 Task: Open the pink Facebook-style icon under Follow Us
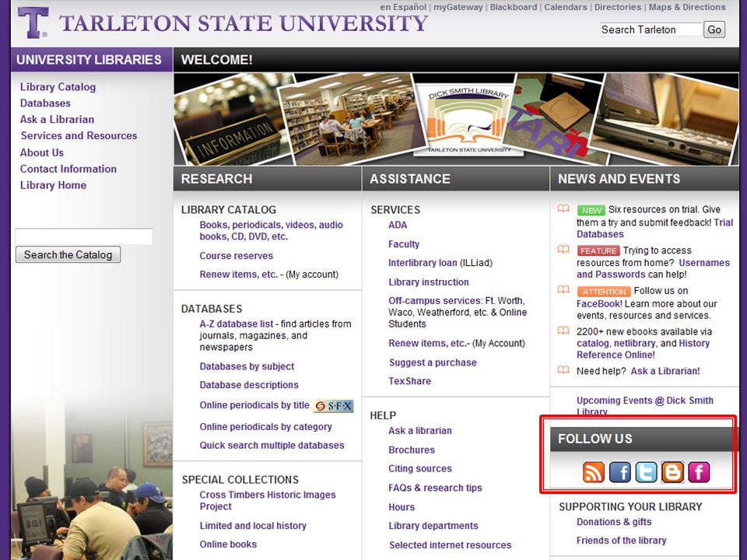point(699,472)
